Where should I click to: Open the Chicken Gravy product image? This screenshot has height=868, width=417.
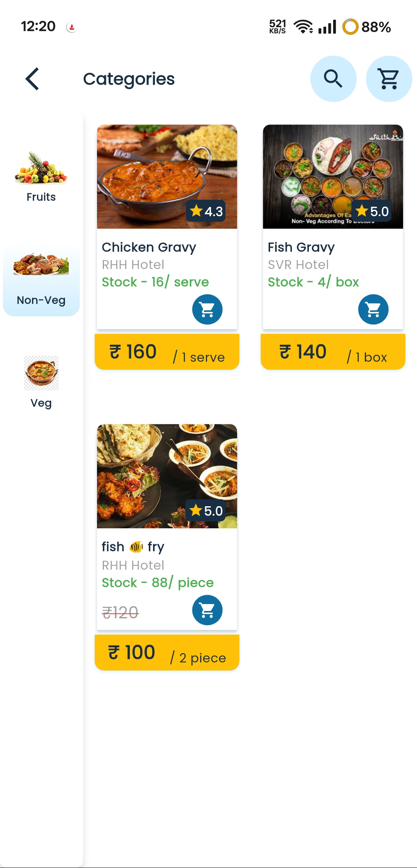point(167,176)
